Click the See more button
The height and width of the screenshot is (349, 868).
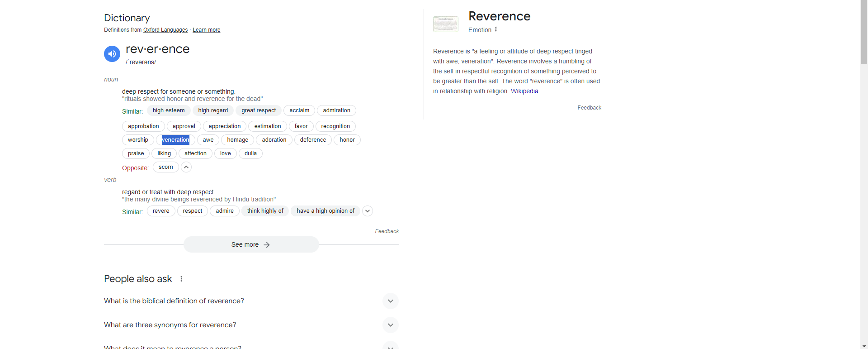[x=251, y=244]
